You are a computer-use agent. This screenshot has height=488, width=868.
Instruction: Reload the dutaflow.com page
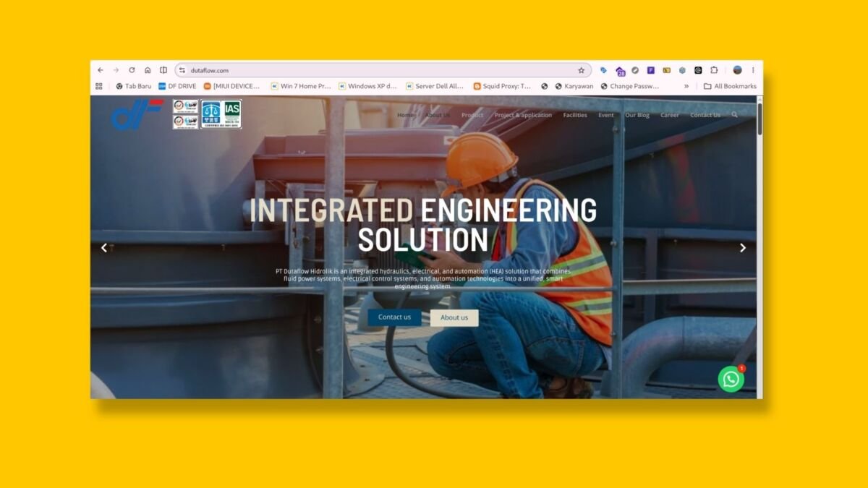click(x=132, y=70)
